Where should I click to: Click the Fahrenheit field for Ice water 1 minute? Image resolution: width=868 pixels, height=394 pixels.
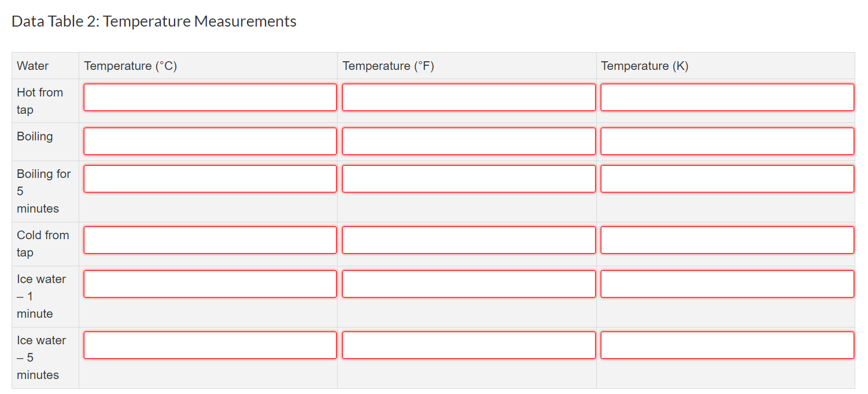point(468,284)
